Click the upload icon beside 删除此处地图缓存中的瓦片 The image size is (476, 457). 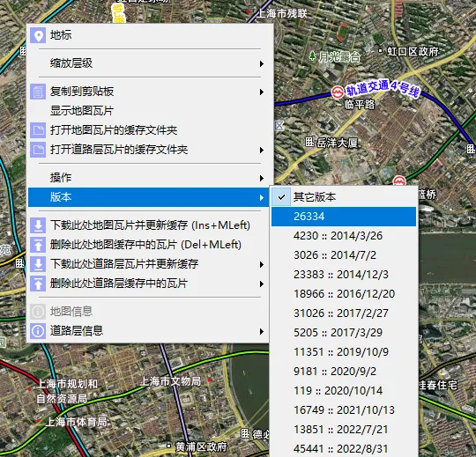pyautogui.click(x=38, y=245)
